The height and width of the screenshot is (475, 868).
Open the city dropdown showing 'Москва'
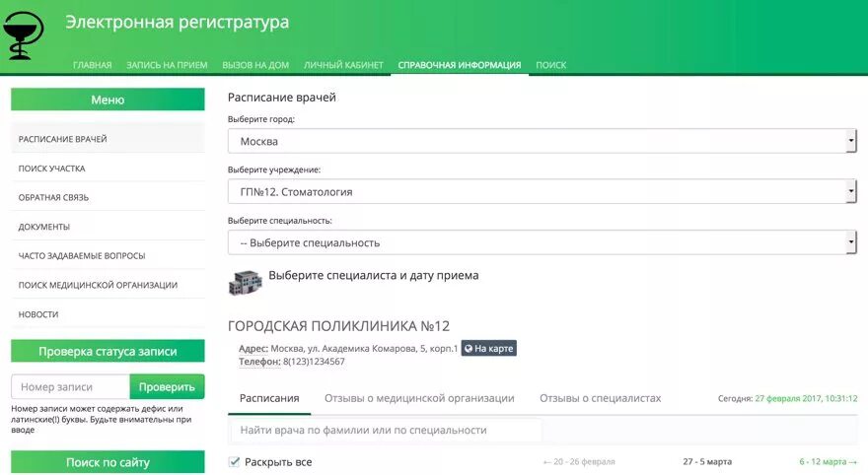[542, 141]
